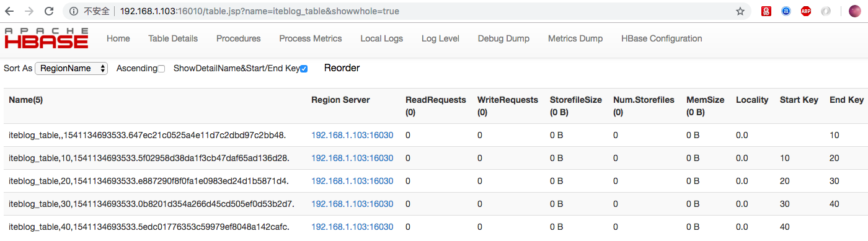This screenshot has height=241, width=868.
Task: Open the gray disabled extension icon
Action: (x=825, y=11)
